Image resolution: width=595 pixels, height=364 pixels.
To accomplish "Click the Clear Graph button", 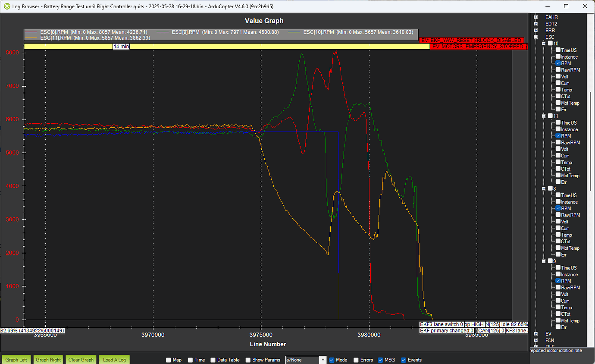I will [x=81, y=360].
